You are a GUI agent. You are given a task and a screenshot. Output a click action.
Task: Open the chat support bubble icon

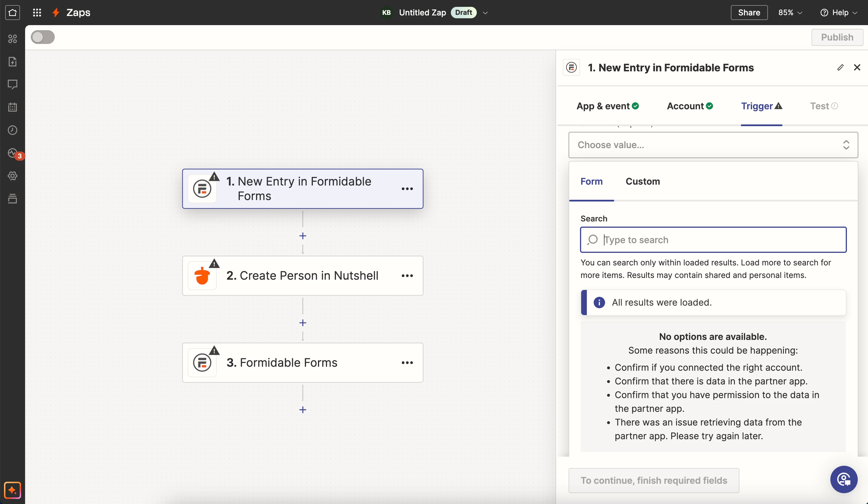843,479
